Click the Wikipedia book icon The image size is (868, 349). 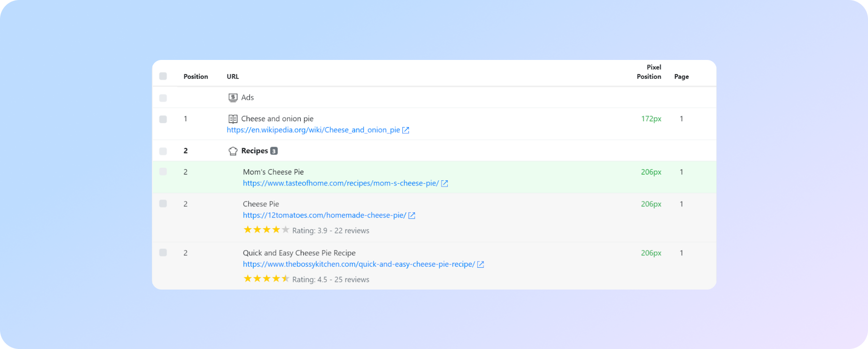[x=233, y=119]
